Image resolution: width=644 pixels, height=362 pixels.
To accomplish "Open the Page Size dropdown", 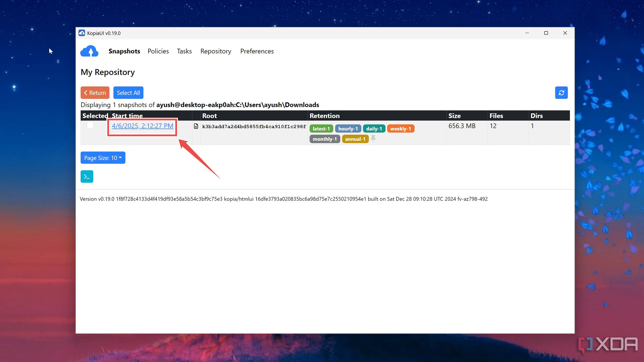I will (102, 158).
